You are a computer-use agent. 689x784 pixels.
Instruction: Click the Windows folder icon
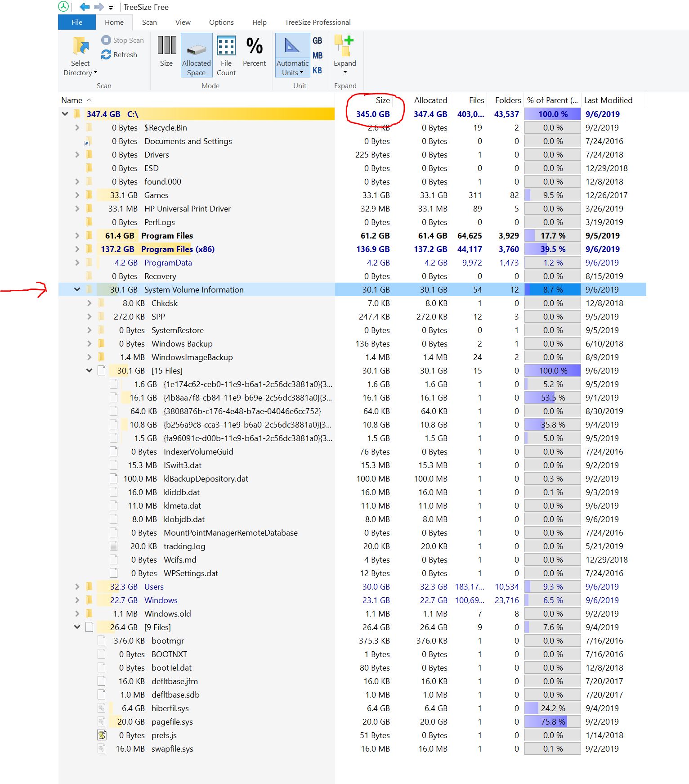[x=89, y=600]
